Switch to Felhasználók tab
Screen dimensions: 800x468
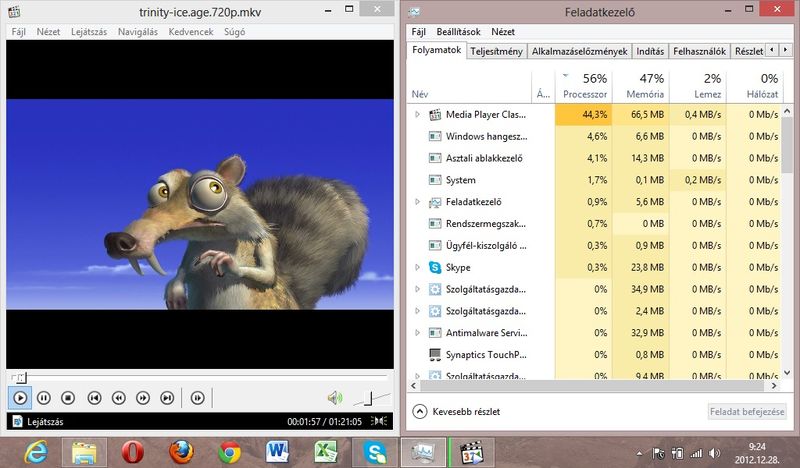[699, 51]
